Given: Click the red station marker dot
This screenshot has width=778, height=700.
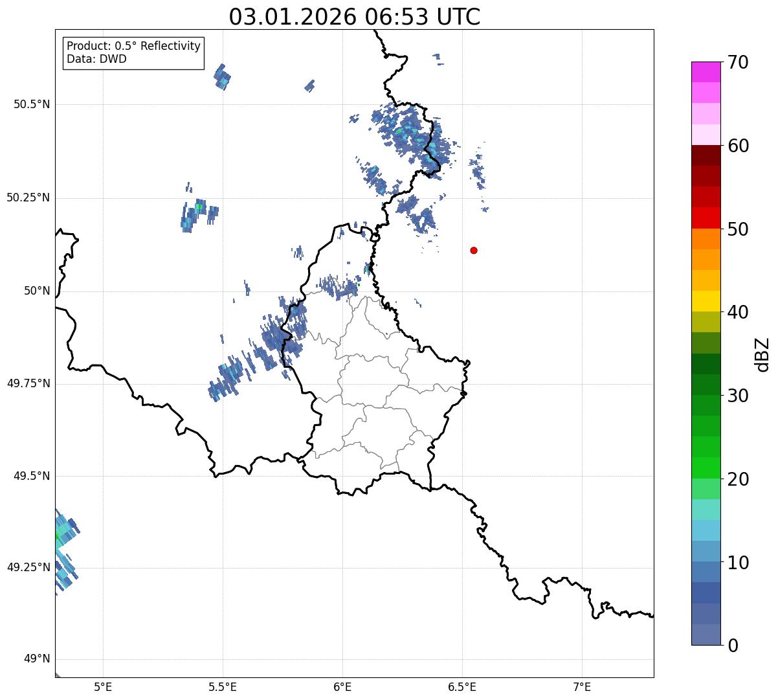Looking at the screenshot, I should click(x=474, y=250).
